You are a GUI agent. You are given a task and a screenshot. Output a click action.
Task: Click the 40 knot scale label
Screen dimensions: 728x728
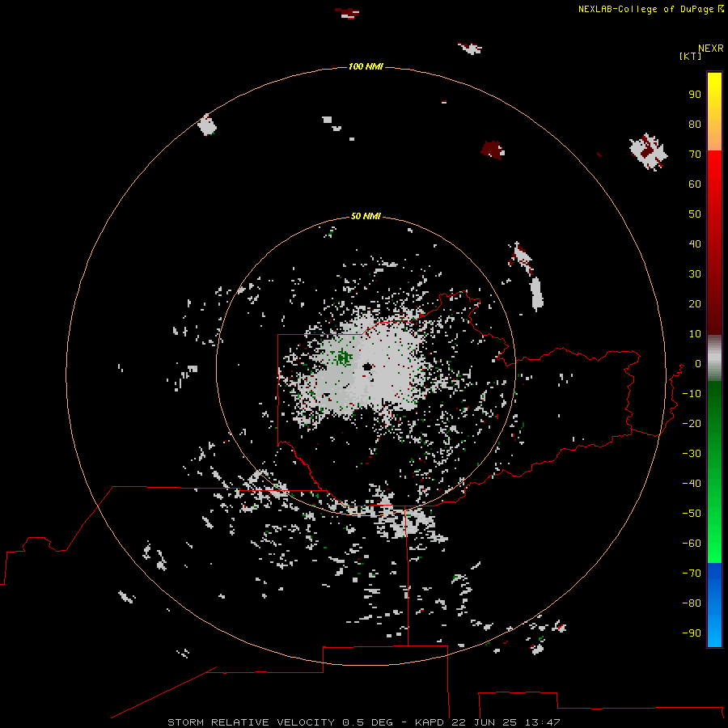[x=695, y=243]
